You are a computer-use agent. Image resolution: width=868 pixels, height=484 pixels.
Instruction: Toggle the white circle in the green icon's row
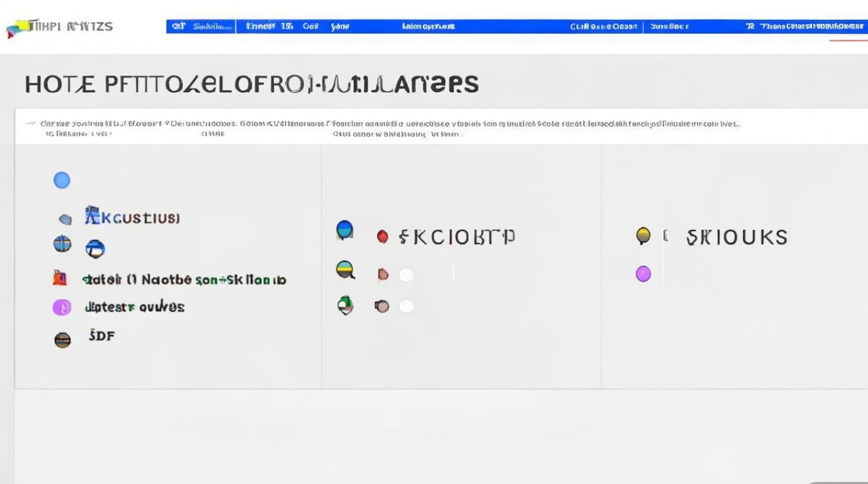pyautogui.click(x=406, y=306)
